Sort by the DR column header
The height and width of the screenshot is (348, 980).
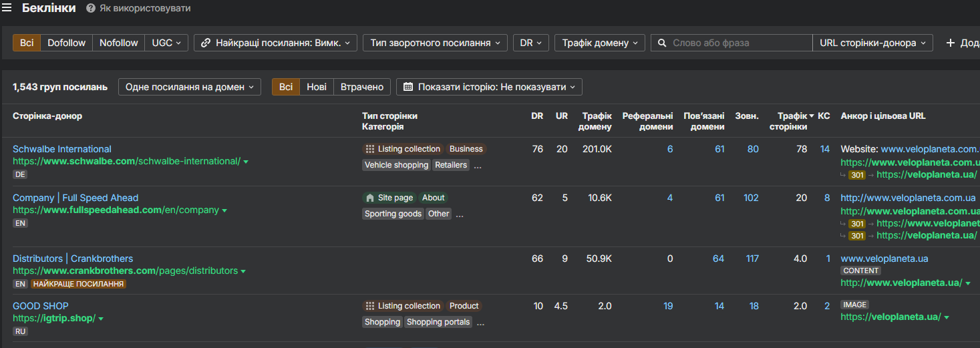pyautogui.click(x=537, y=116)
